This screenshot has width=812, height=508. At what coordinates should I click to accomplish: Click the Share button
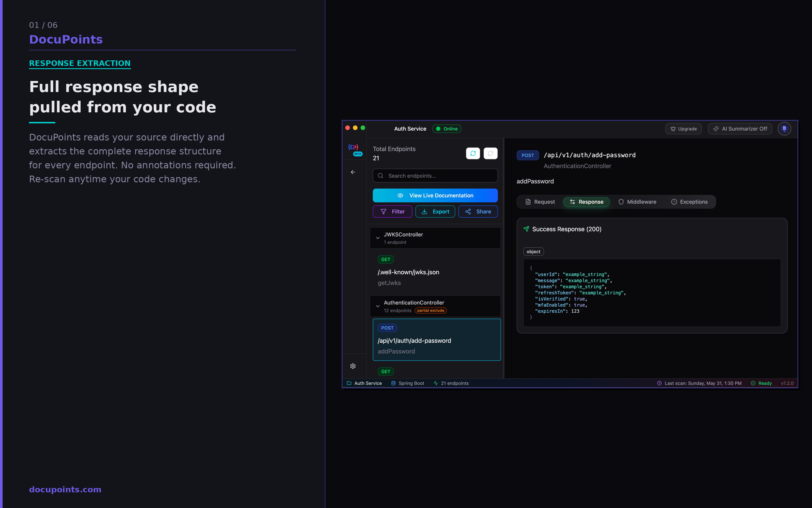[478, 212]
